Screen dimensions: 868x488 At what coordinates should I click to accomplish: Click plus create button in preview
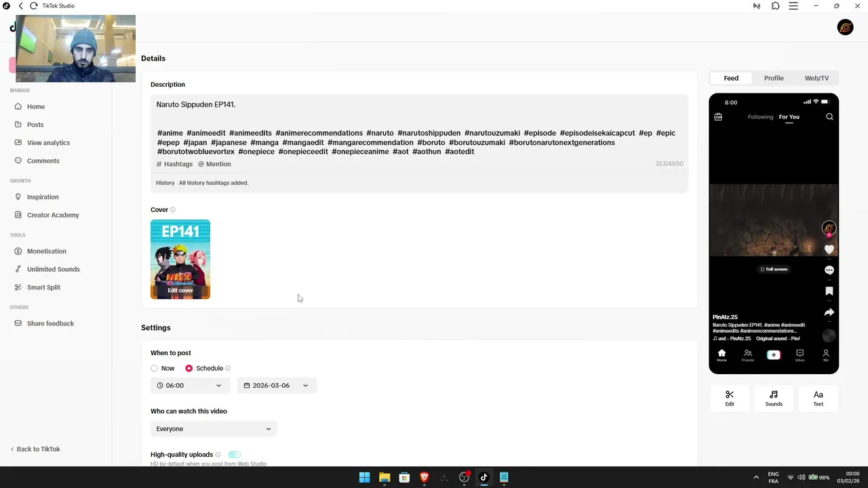[774, 354]
